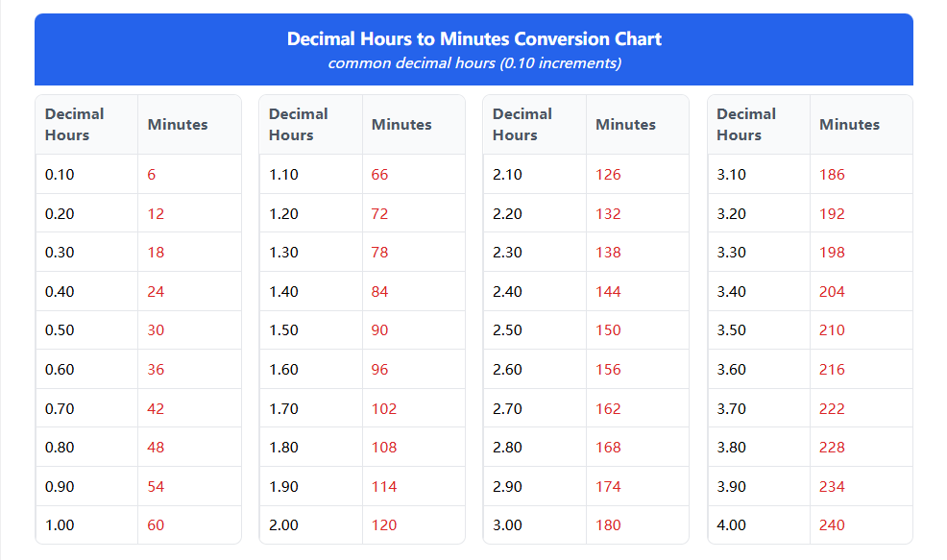Click the 90 minutes value
Image resolution: width=947 pixels, height=560 pixels.
[379, 330]
